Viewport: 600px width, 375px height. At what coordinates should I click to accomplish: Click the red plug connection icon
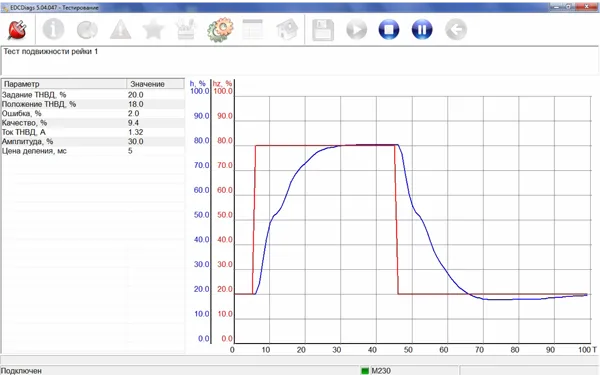coord(17,29)
